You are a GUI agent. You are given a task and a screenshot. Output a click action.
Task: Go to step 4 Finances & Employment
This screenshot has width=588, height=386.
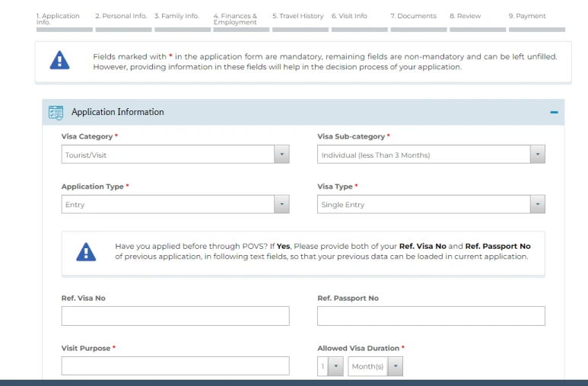[241, 22]
